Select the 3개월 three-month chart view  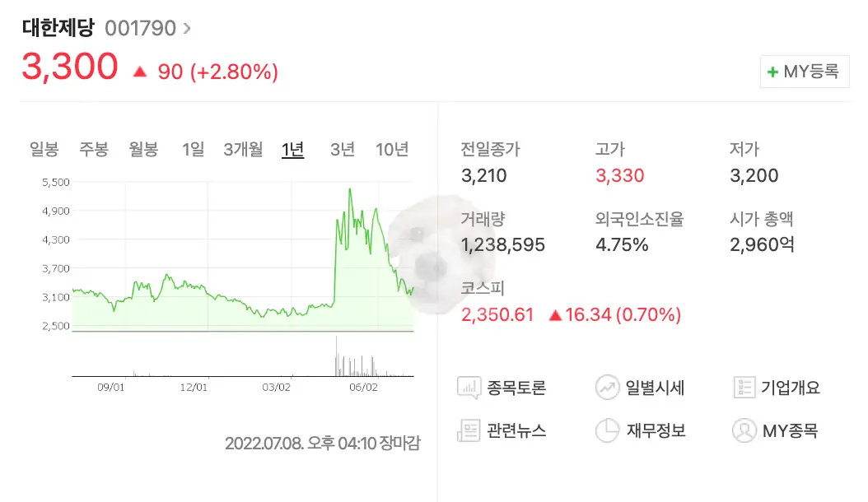tap(243, 149)
